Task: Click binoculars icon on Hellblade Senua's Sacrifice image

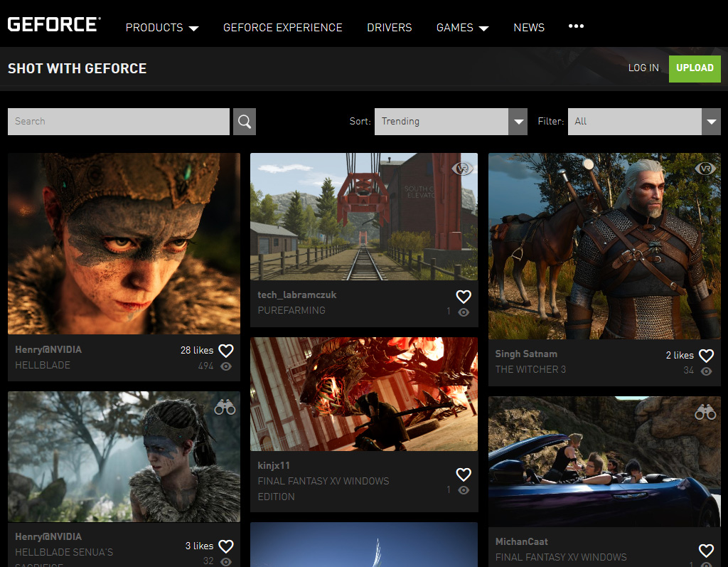Action: 225,407
